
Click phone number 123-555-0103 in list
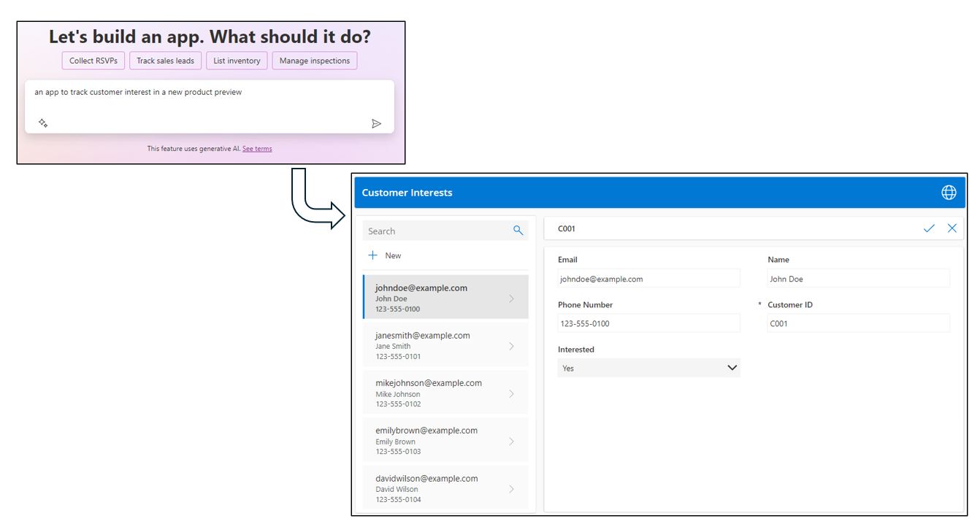398,452
